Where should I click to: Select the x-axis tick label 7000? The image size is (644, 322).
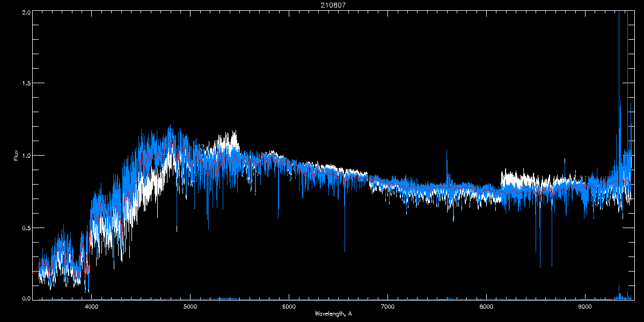pos(387,307)
